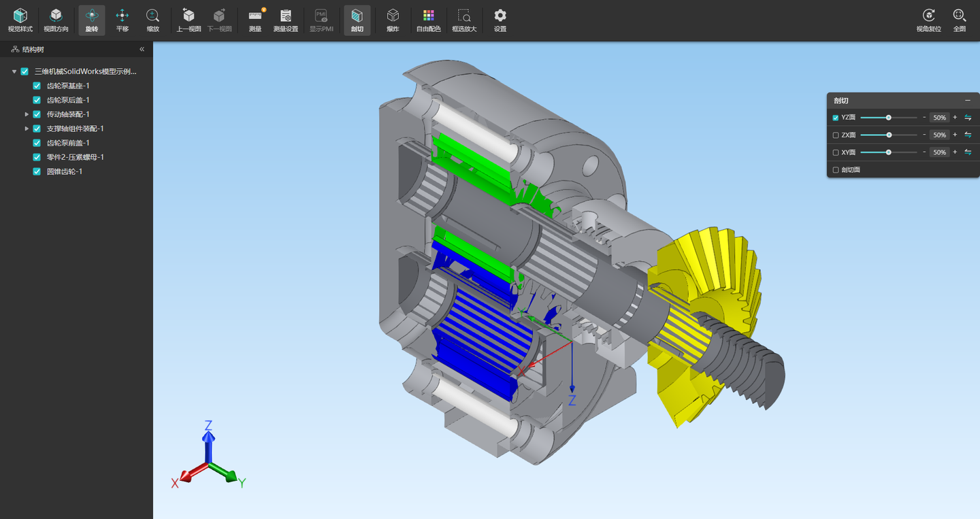Open the 视图方向 view direction tool
The width and height of the screenshot is (980, 519).
[56, 20]
